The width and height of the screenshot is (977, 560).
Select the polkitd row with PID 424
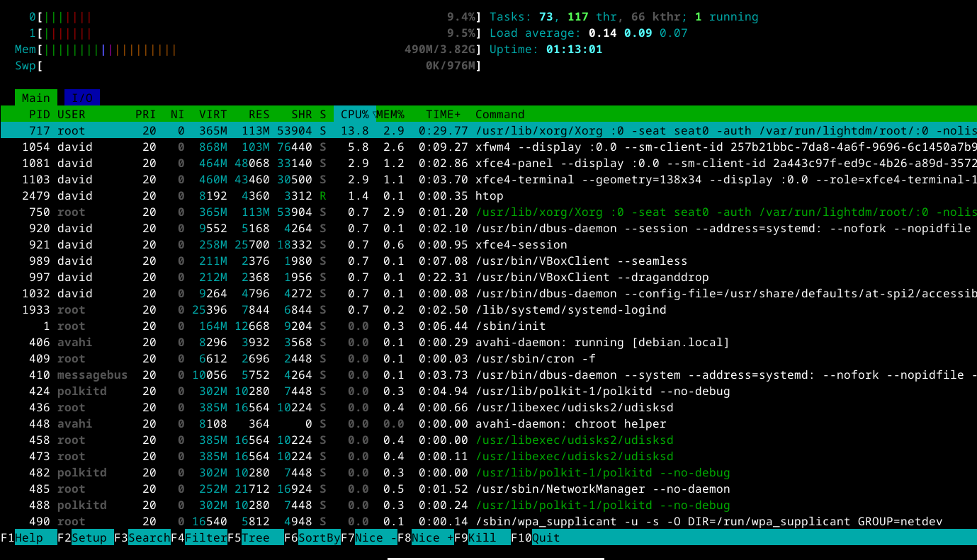coord(488,391)
